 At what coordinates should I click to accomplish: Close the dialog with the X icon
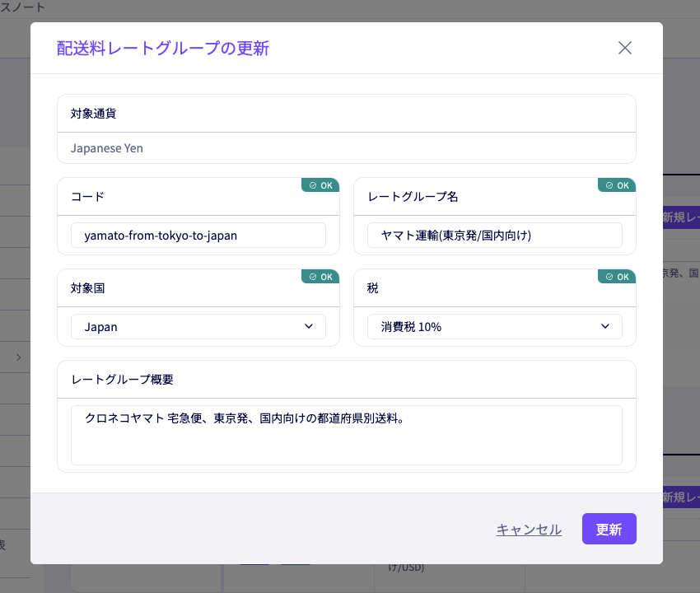tap(624, 48)
